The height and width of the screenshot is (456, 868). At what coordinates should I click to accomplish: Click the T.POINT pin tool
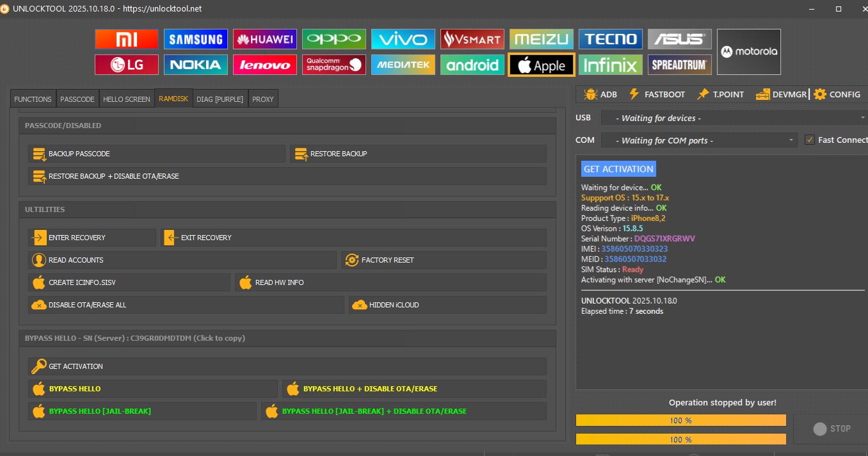[x=721, y=94]
